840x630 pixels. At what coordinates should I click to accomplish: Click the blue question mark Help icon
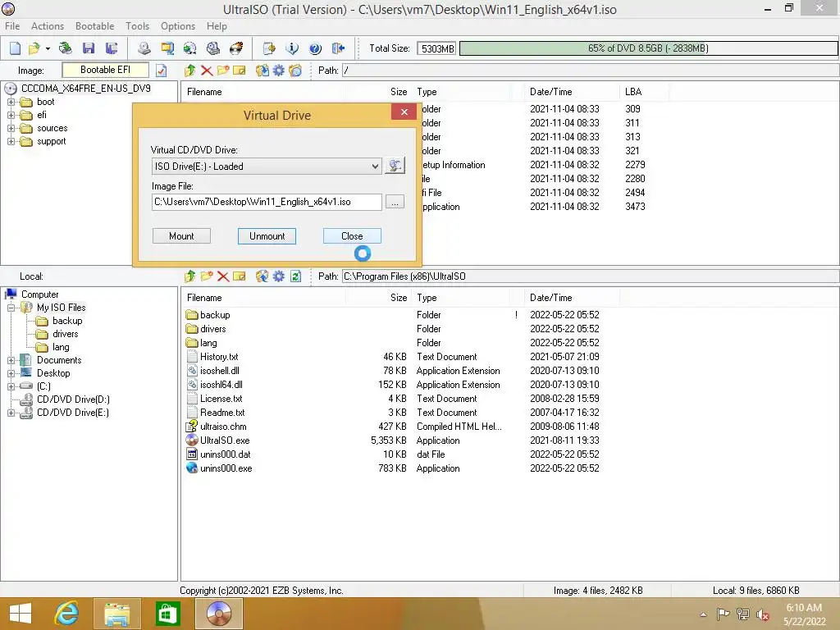click(x=315, y=48)
